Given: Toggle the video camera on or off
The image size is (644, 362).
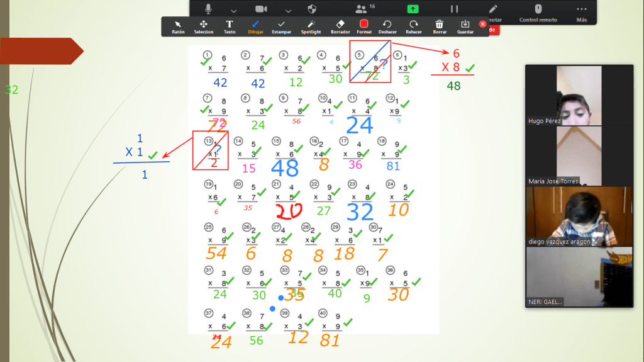Looking at the screenshot, I should point(260,9).
